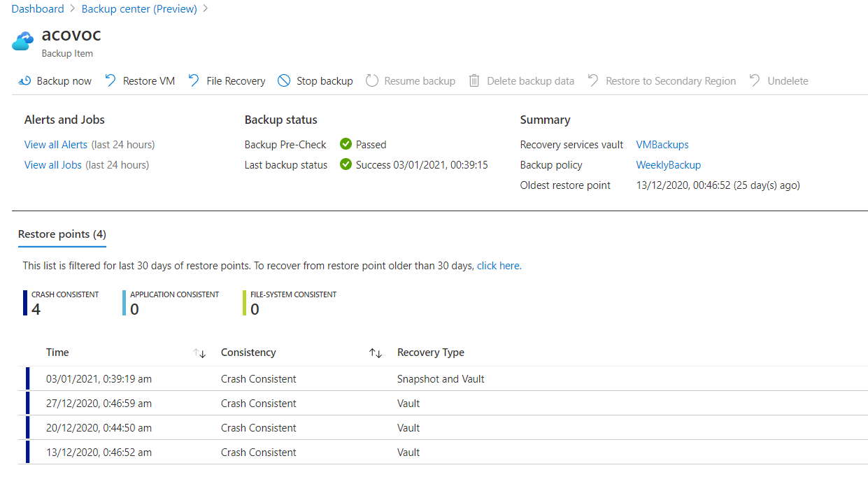Click the click here link for older restore points
Screen dimensions: 868x477
point(498,265)
